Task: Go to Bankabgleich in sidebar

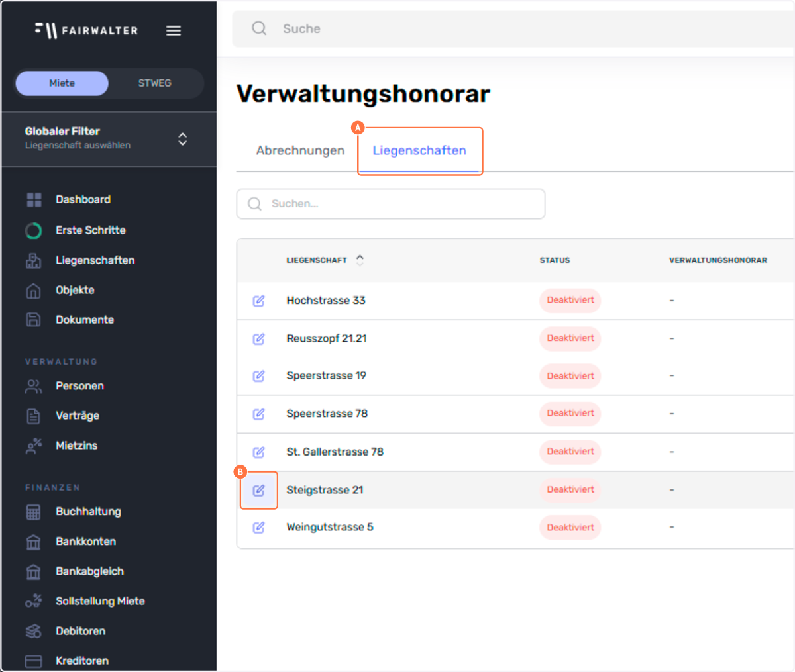Action: pyautogui.click(x=89, y=571)
